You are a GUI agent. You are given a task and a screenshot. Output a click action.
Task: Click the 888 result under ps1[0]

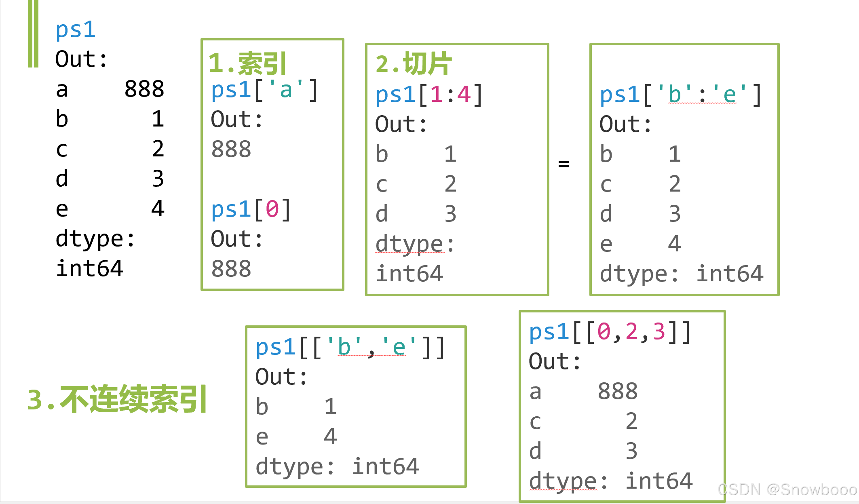[x=231, y=269]
